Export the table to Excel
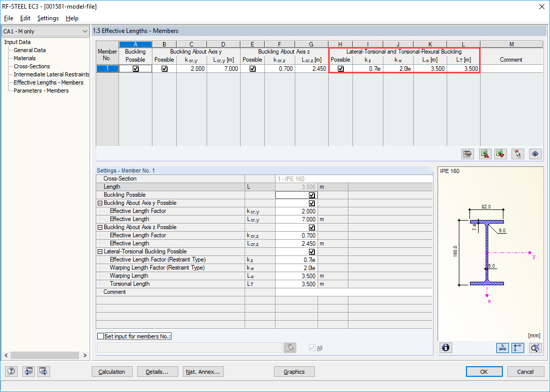 (485, 154)
